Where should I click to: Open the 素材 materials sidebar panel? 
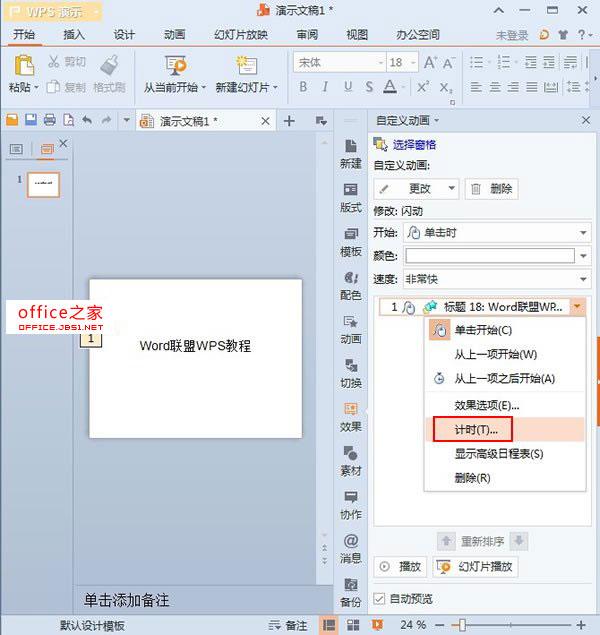351,461
